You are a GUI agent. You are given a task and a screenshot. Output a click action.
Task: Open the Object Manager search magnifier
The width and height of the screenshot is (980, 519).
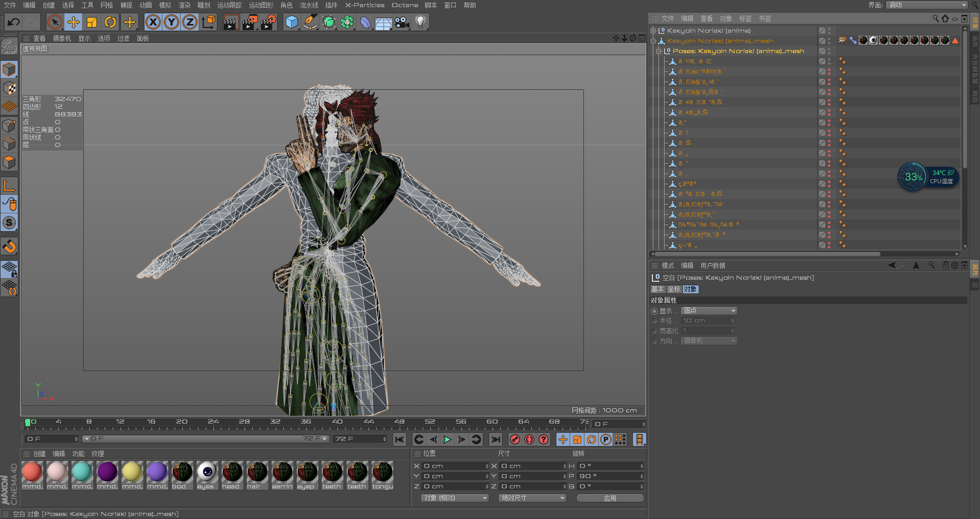[x=935, y=18]
